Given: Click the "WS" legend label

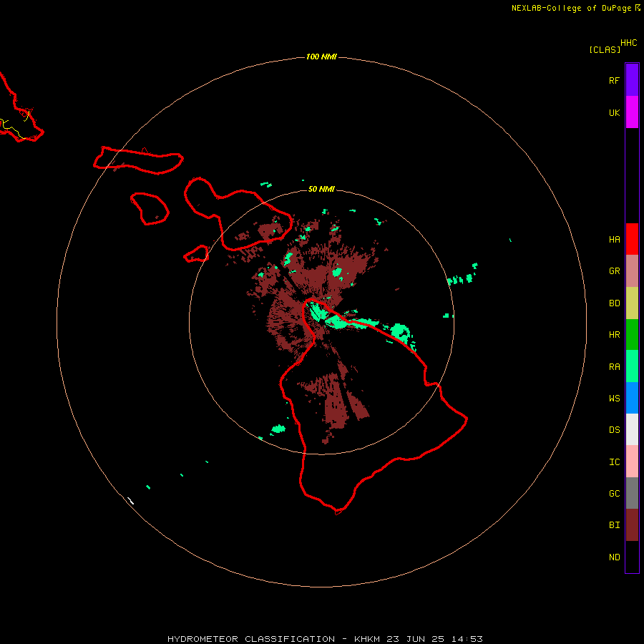Looking at the screenshot, I should (614, 399).
